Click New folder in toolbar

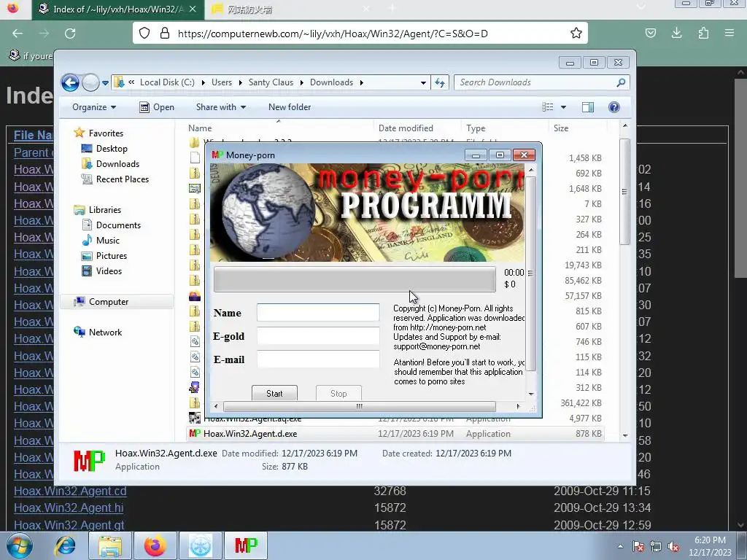(x=290, y=107)
